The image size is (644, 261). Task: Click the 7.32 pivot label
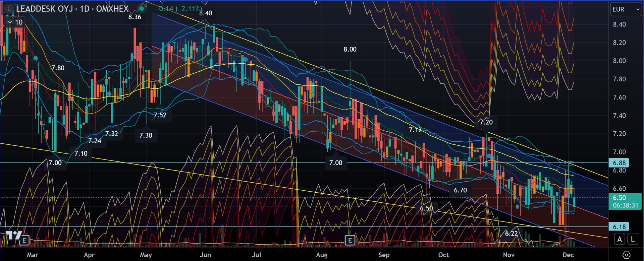(x=112, y=134)
